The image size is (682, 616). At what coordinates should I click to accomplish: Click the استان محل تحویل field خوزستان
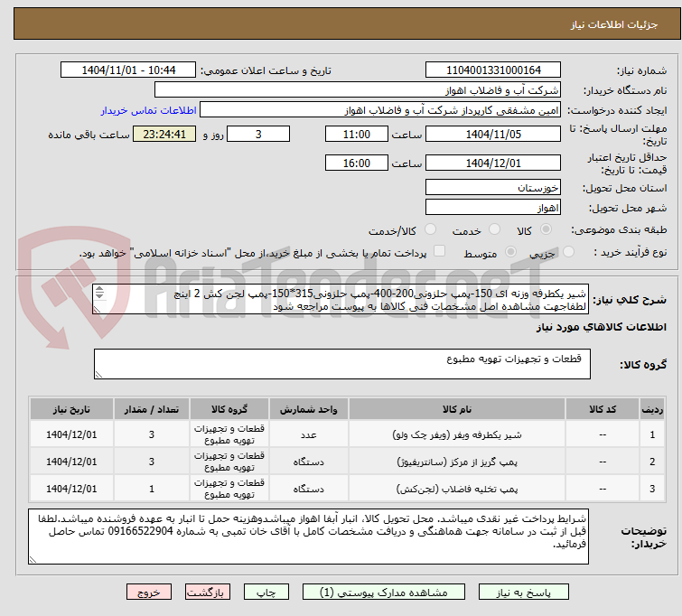[x=493, y=188]
